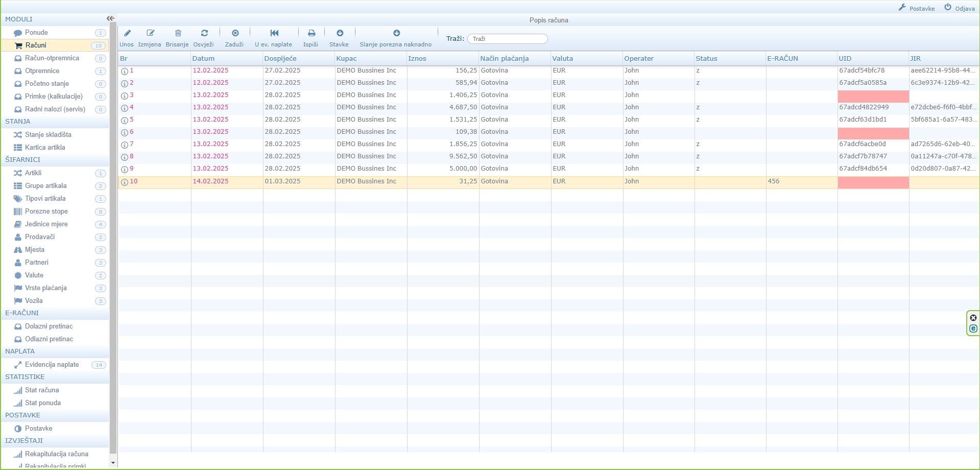The image size is (980, 470).
Task: Click the Unos pencil icon
Action: (x=127, y=33)
